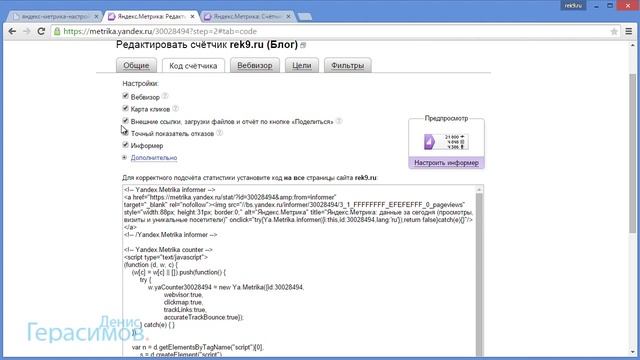Click the Редактировать счётчик rek9.ru heading
Image resolution: width=640 pixels, height=360 pixels.
207,44
